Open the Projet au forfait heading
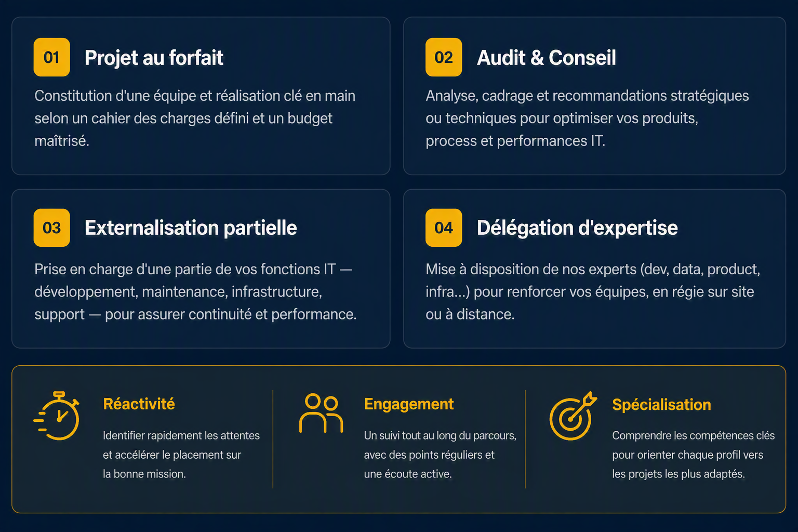Viewport: 798px width, 532px height. pyautogui.click(x=154, y=58)
